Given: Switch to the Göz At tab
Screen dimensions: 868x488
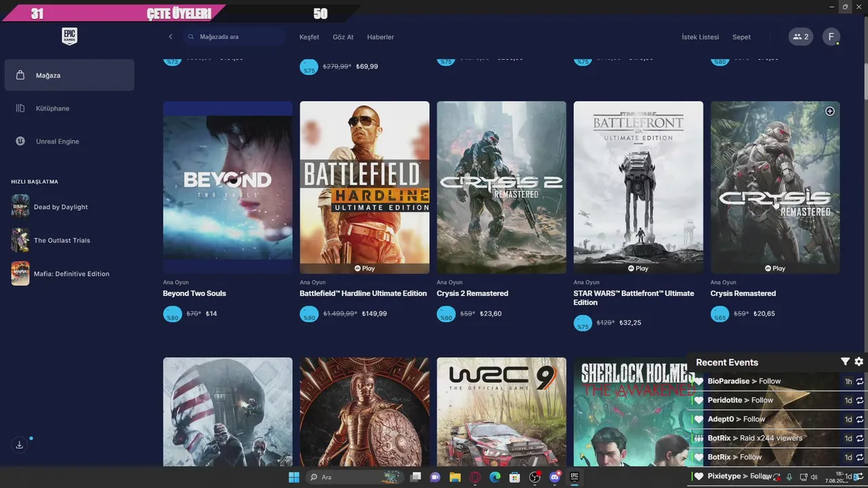Looking at the screenshot, I should 343,37.
